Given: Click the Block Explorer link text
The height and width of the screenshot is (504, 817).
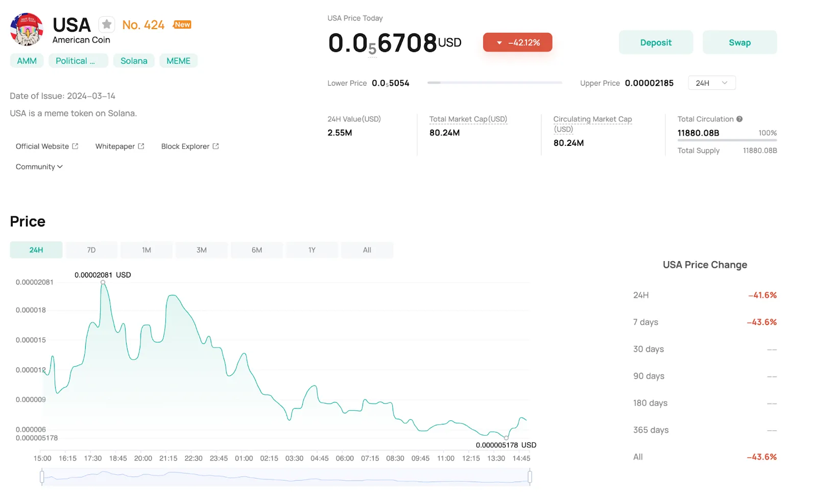Looking at the screenshot, I should click(x=185, y=146).
